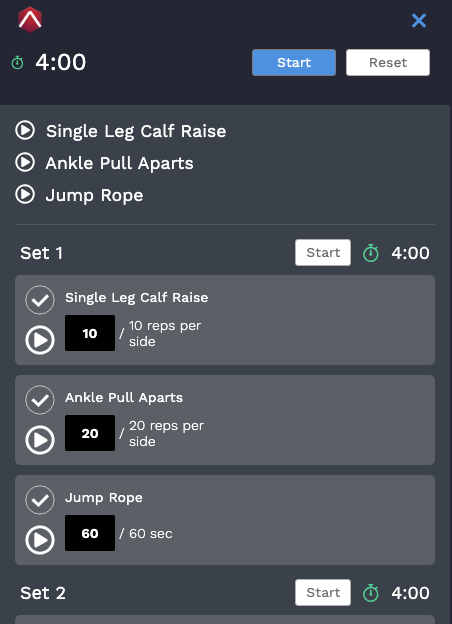Play the video in the Ankle Pull Aparts card
Image resolution: width=452 pixels, height=624 pixels.
pyautogui.click(x=40, y=440)
